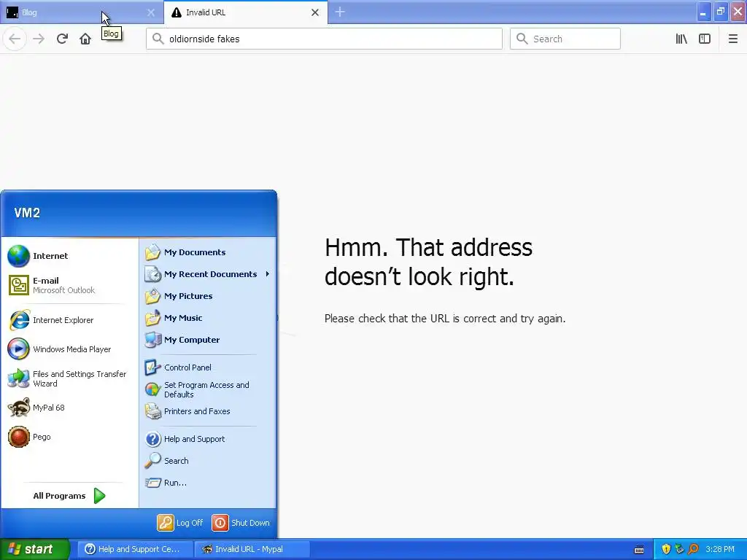Click the network connection tray icon
Screen dimensions: 747x560
(x=679, y=549)
